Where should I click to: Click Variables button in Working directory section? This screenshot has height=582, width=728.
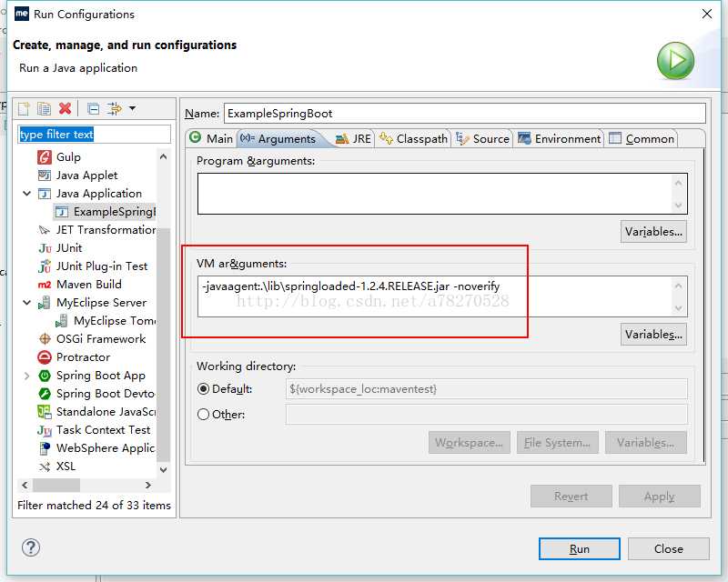[646, 442]
